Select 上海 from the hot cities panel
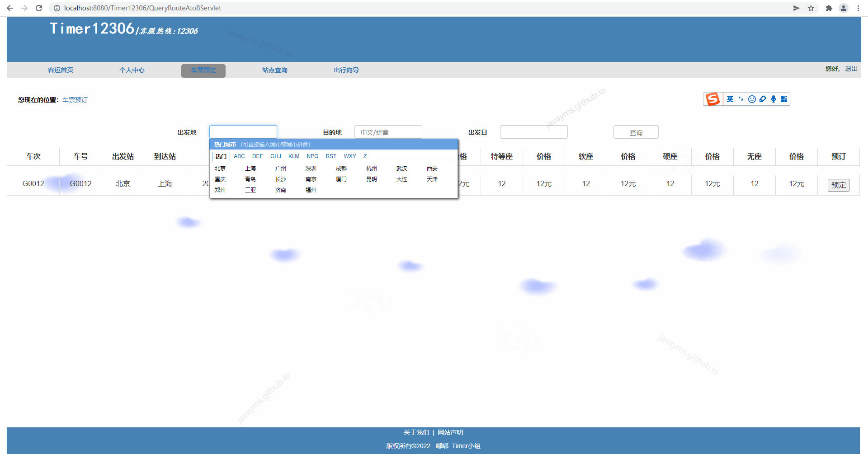This screenshot has height=454, width=868. coord(251,168)
